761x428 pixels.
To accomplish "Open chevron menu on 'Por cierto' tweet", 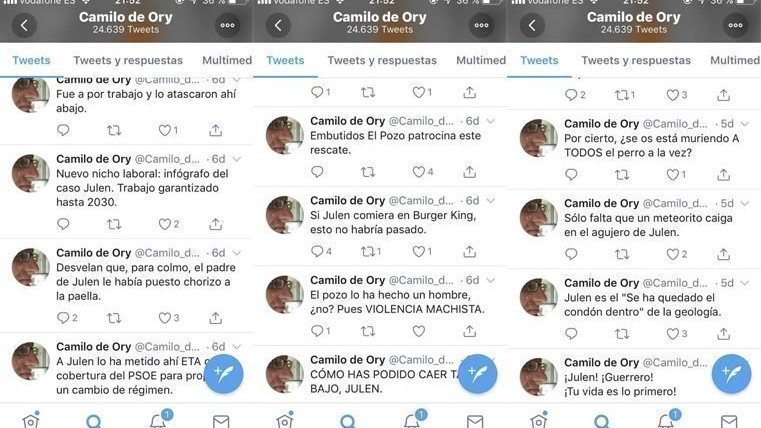I will click(744, 124).
